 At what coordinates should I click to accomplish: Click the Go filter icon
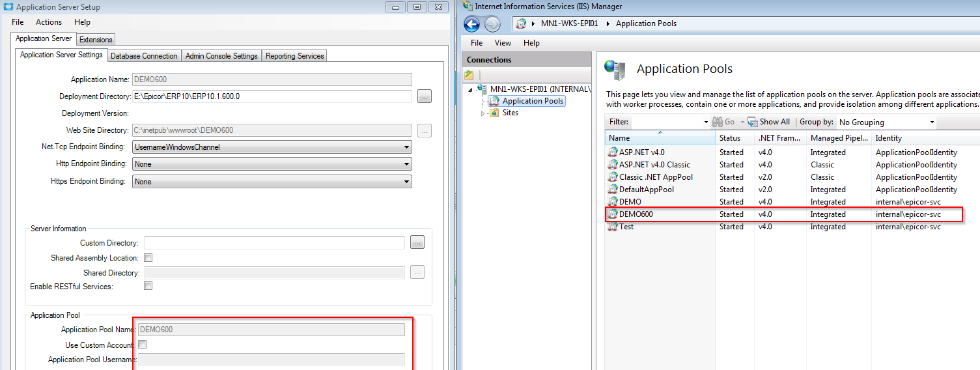tap(718, 122)
